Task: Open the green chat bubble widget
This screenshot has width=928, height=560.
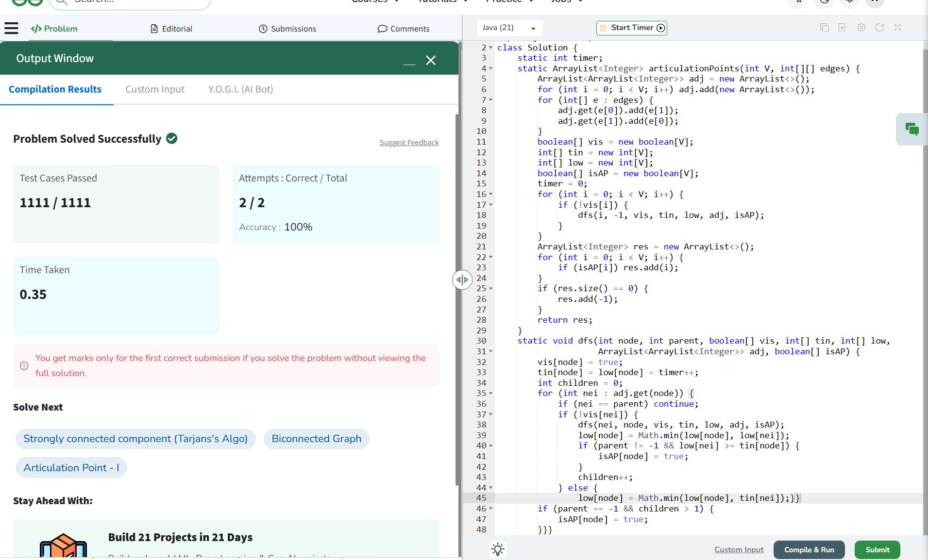Action: tap(911, 129)
